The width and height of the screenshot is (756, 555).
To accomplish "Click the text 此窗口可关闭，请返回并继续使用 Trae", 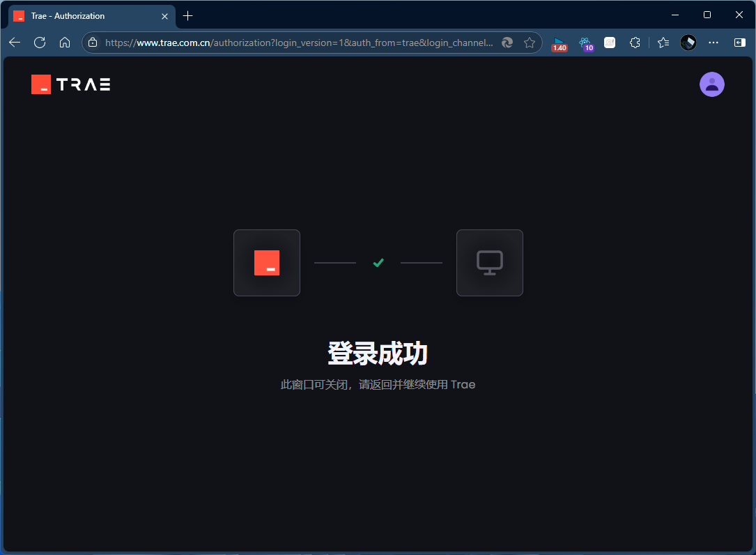I will [378, 385].
